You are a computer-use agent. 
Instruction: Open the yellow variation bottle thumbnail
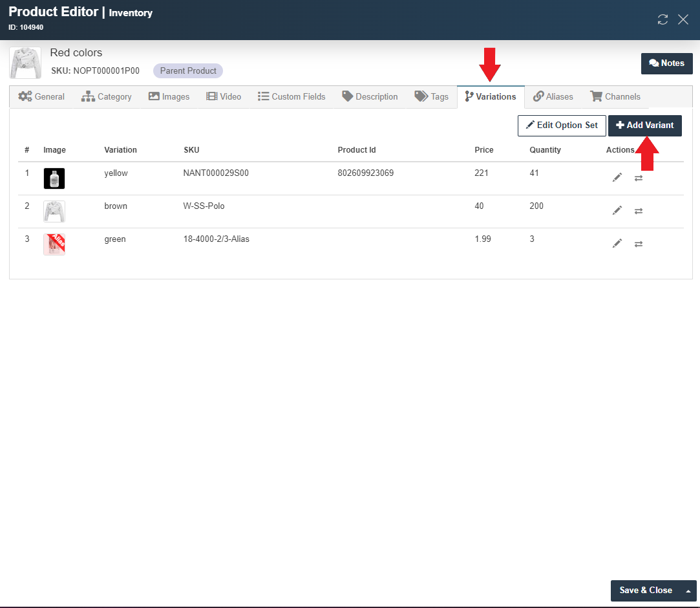pos(54,179)
